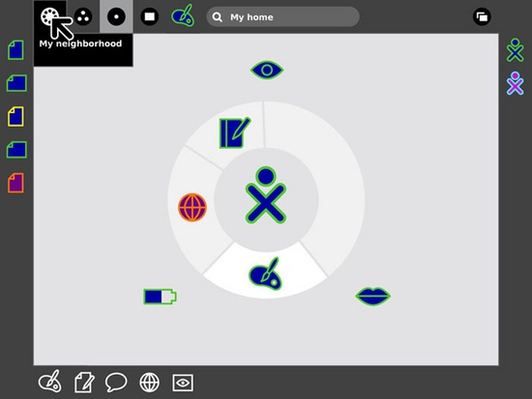Launch the Record eye activity in bottom frame

[183, 383]
